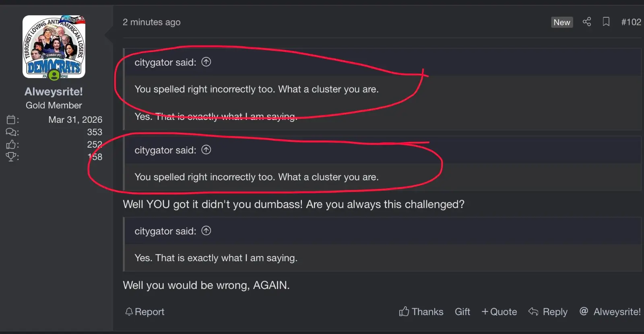Open Alweysrite! profile avatar image
This screenshot has width=644, height=334.
pyautogui.click(x=54, y=47)
